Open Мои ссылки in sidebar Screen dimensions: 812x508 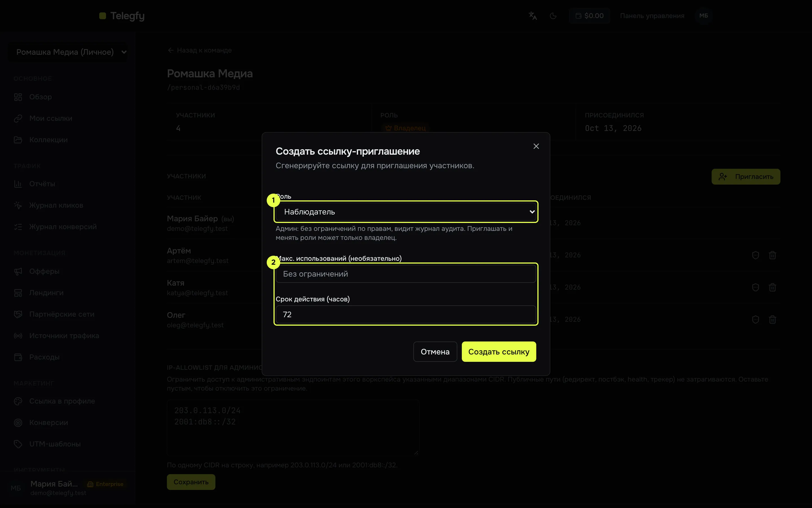[50, 118]
